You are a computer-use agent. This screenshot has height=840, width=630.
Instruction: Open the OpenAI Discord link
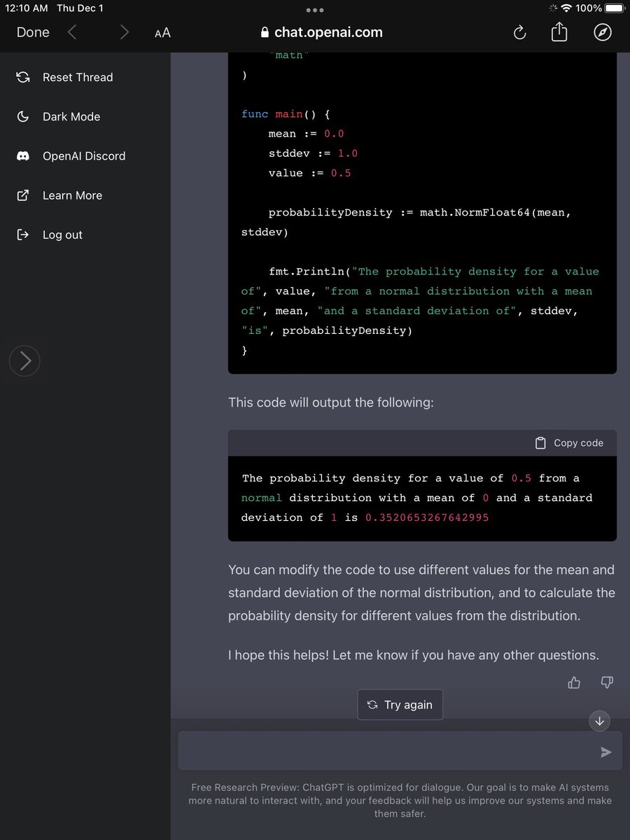point(85,156)
